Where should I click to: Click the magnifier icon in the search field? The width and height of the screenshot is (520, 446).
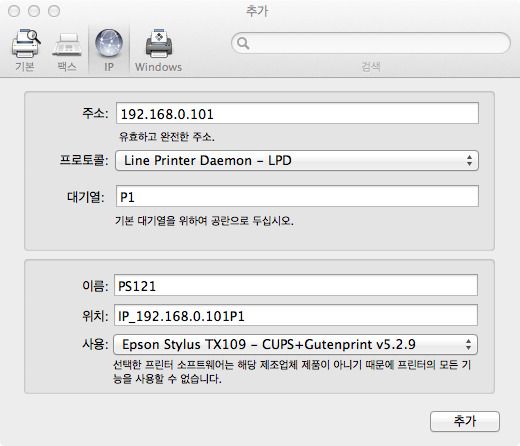click(x=243, y=43)
